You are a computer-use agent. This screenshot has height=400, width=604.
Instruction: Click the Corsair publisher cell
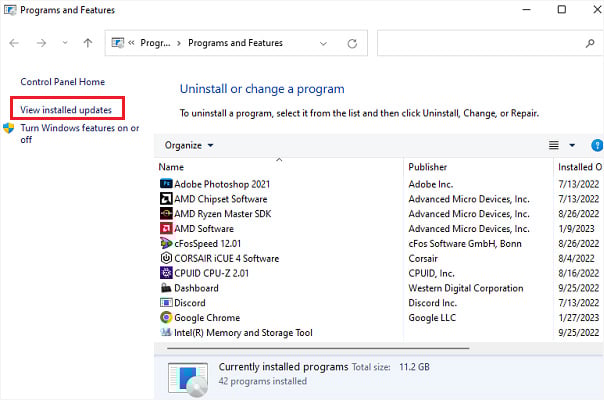pos(423,258)
